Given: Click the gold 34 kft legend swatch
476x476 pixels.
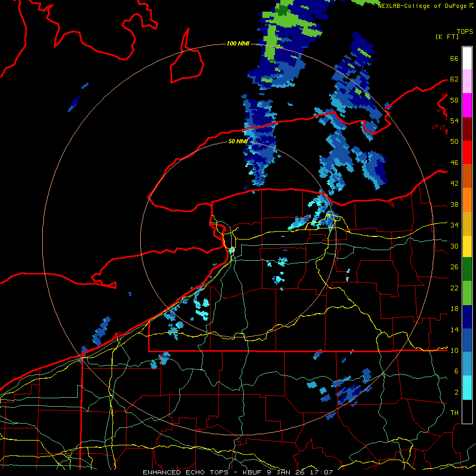Looking at the screenshot, I should click(467, 224).
